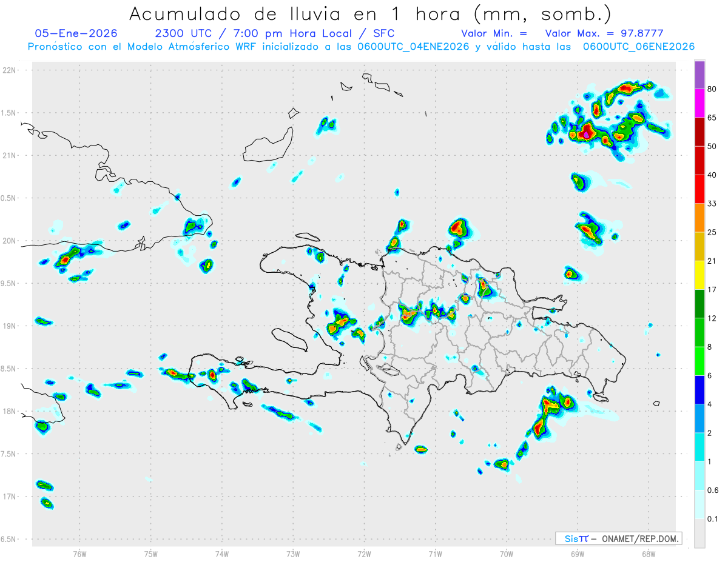Click the magenta swatch between 65 and 80
This screenshot has width=728, height=562.
tap(699, 103)
